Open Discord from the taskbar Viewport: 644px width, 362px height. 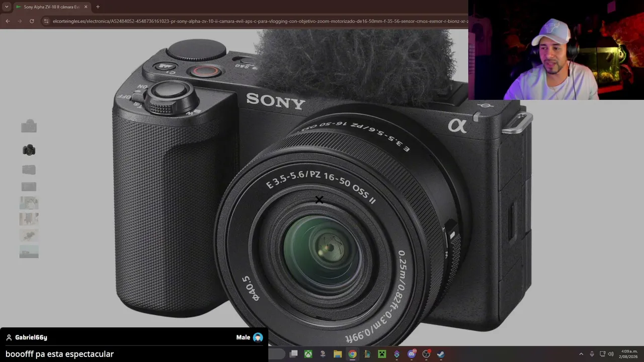[x=412, y=354]
